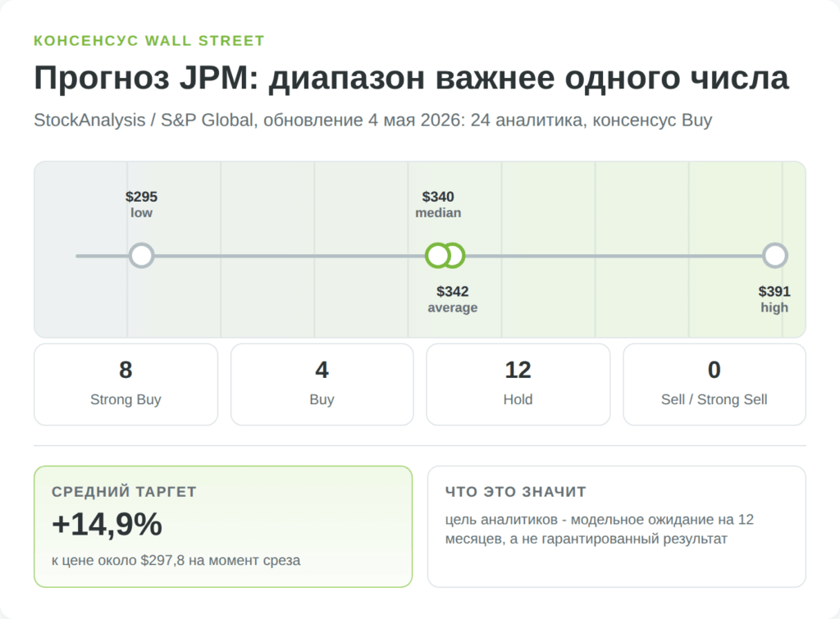The image size is (840, 619).
Task: Click the $340 median green marker
Action: 438,256
